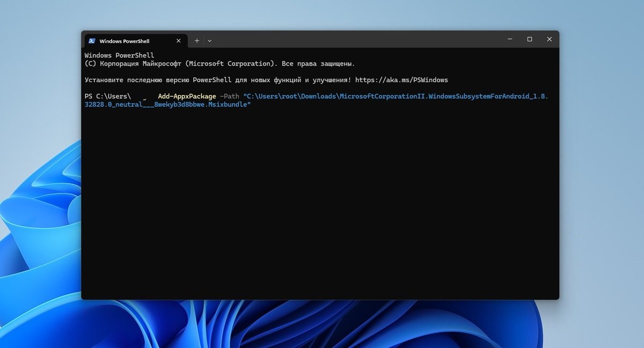Click the https://aka.ms/PSWindows link text

click(401, 80)
